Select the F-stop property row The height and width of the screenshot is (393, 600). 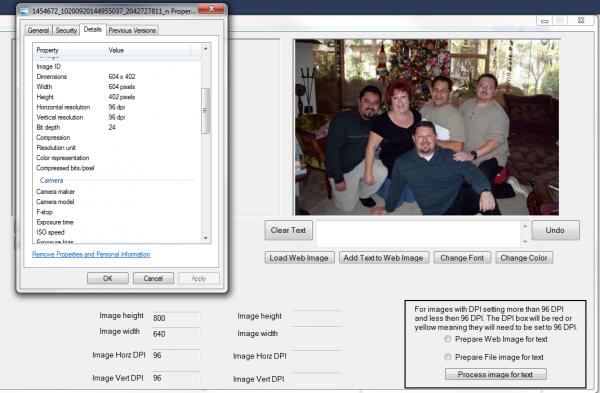click(x=117, y=212)
